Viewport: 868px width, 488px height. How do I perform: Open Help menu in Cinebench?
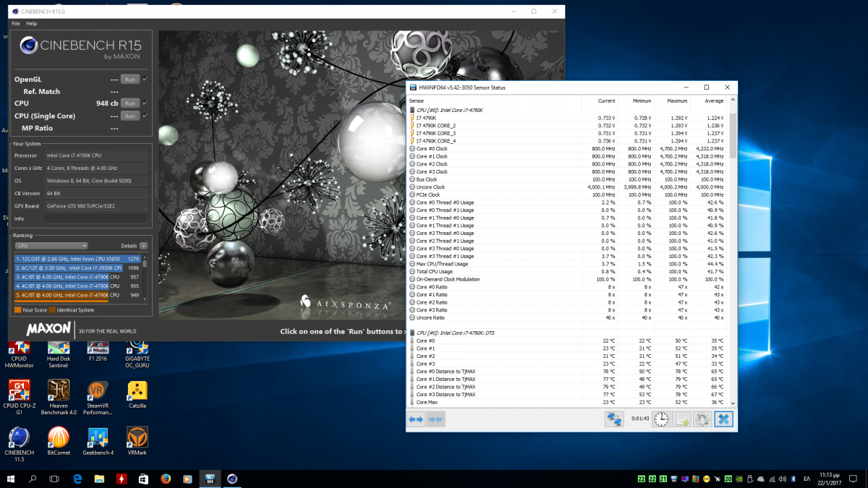32,23
